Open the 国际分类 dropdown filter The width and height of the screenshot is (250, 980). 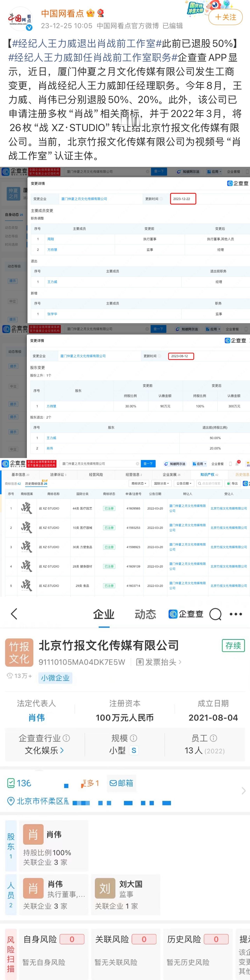[x=161, y=484]
